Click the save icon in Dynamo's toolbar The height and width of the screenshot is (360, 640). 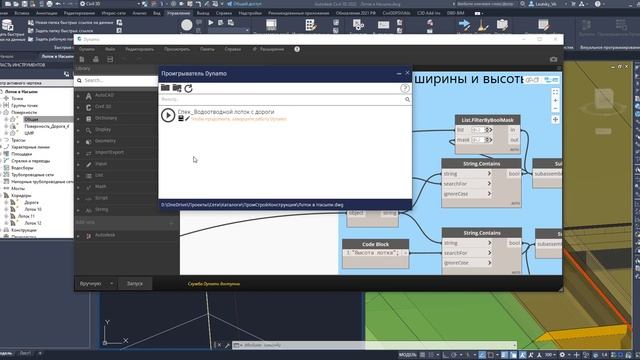tap(110, 60)
